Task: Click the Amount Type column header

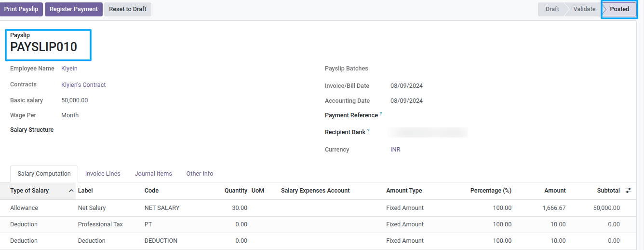Action: click(404, 191)
